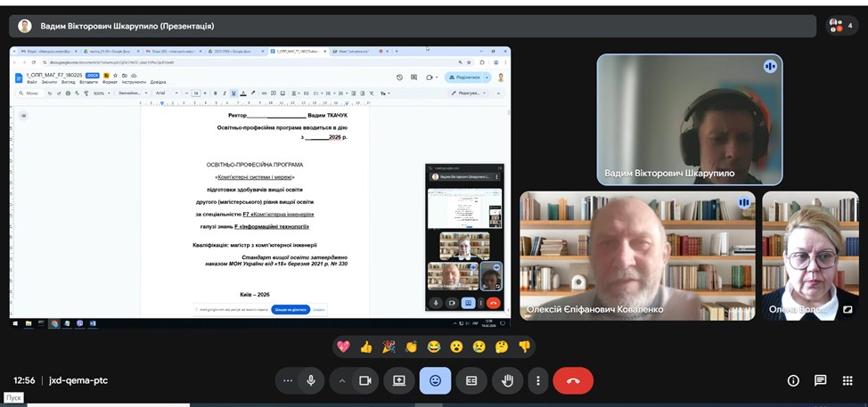Open the editing mode dropdown
This screenshot has height=407, width=868.
(469, 93)
